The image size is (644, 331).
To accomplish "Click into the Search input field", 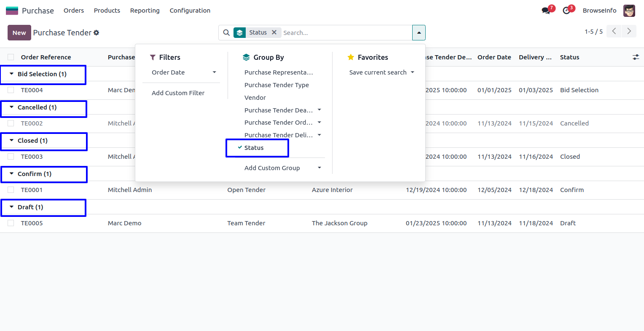I will [346, 33].
